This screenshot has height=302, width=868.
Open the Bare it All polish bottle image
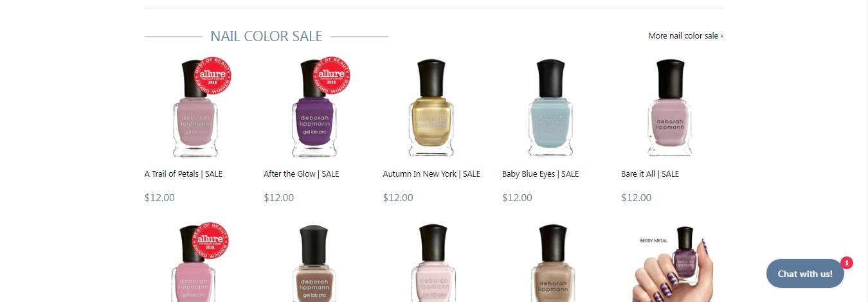click(671, 109)
